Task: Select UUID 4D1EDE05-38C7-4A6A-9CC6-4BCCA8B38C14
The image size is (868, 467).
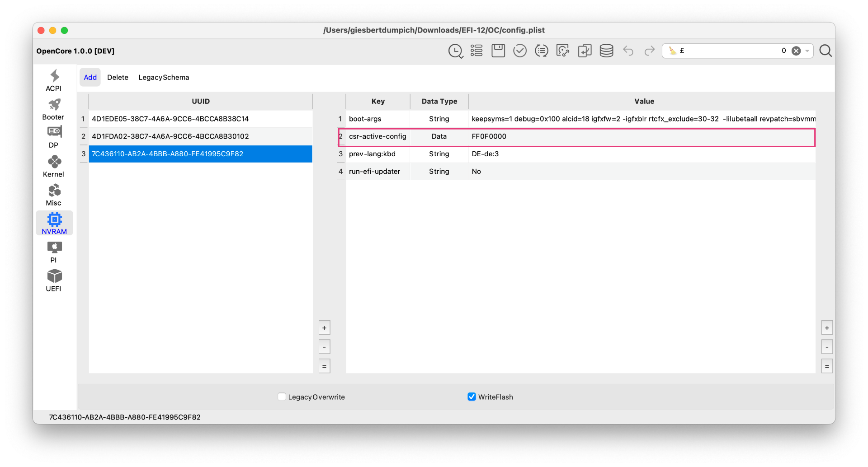Action: pyautogui.click(x=200, y=119)
